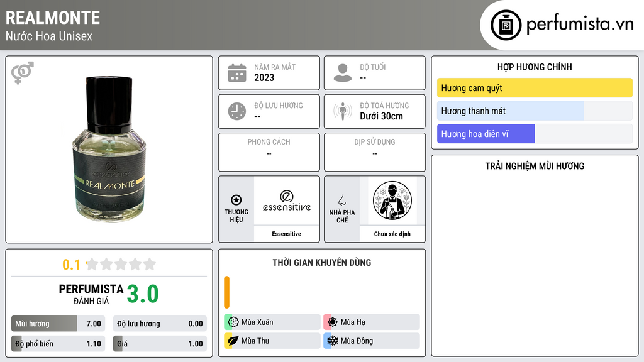Click the Hương cam quýt accord bar
This screenshot has width=644, height=362.
(x=535, y=88)
